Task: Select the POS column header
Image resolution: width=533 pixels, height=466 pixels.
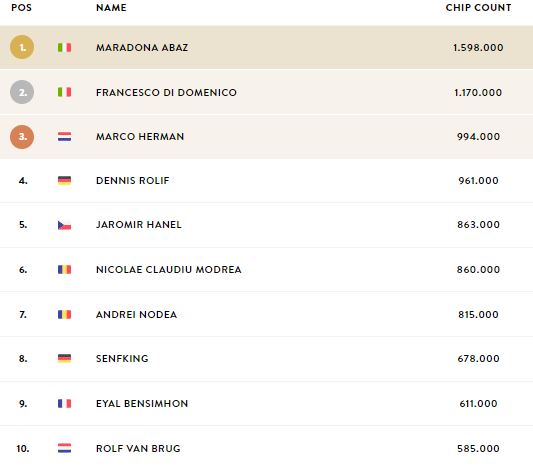Action: [x=21, y=7]
